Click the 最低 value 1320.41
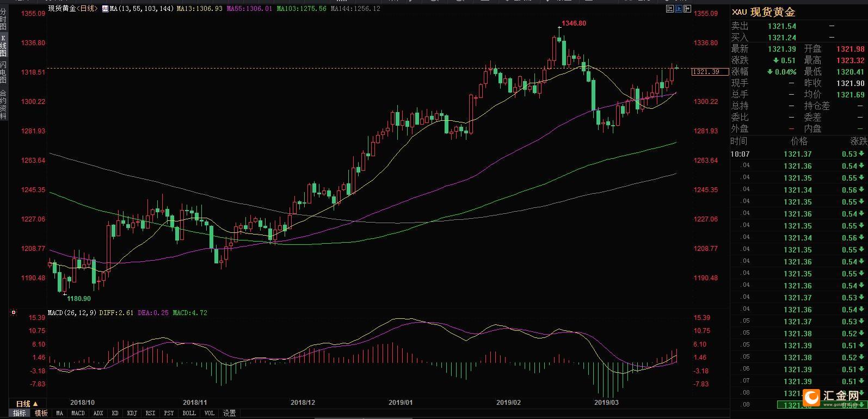Viewport: 868px width, 419px height. pos(851,72)
